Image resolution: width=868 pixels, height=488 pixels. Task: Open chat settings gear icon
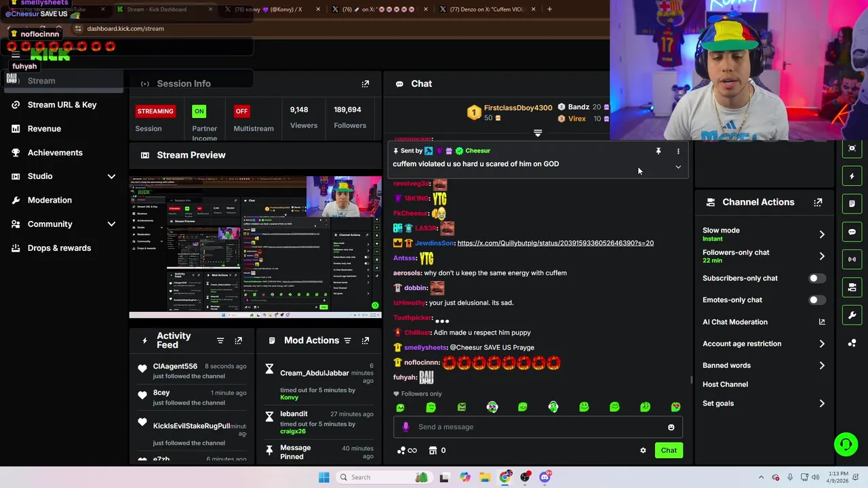pyautogui.click(x=643, y=451)
